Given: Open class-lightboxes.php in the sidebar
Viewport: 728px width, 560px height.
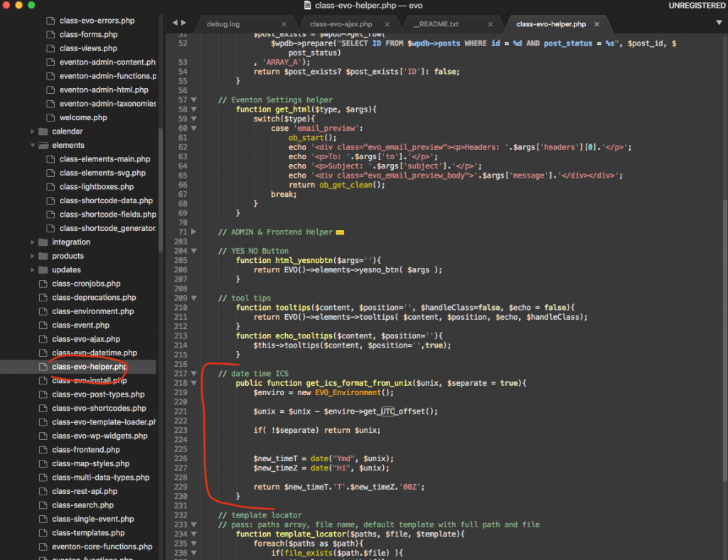Looking at the screenshot, I should (x=97, y=187).
